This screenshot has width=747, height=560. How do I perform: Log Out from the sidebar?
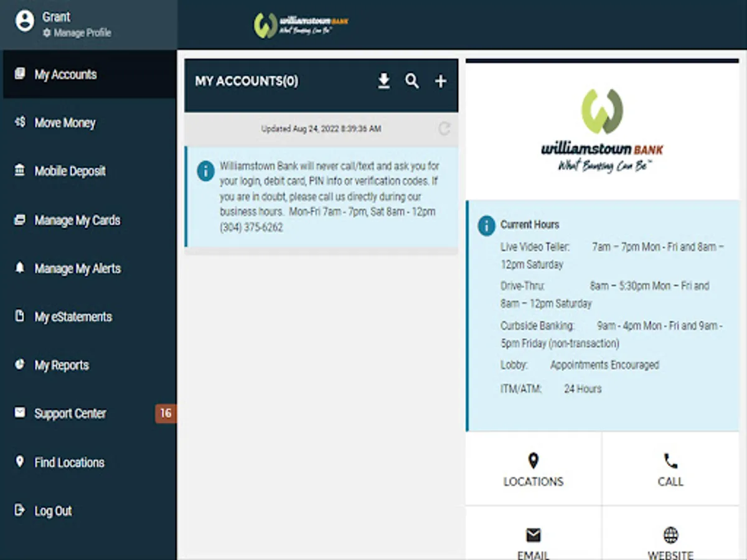(88, 511)
